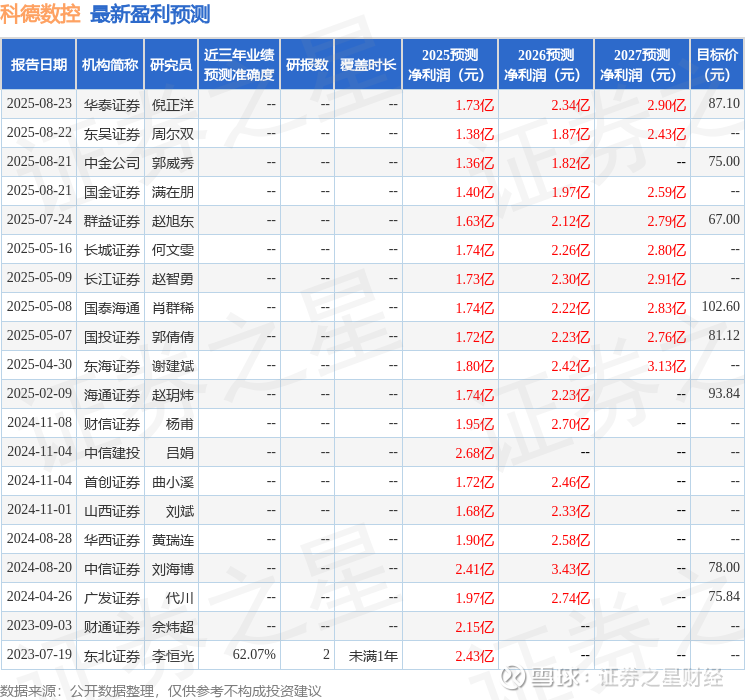The width and height of the screenshot is (745, 700).
Task: Select date cell 2025-08-23
Action: point(39,104)
